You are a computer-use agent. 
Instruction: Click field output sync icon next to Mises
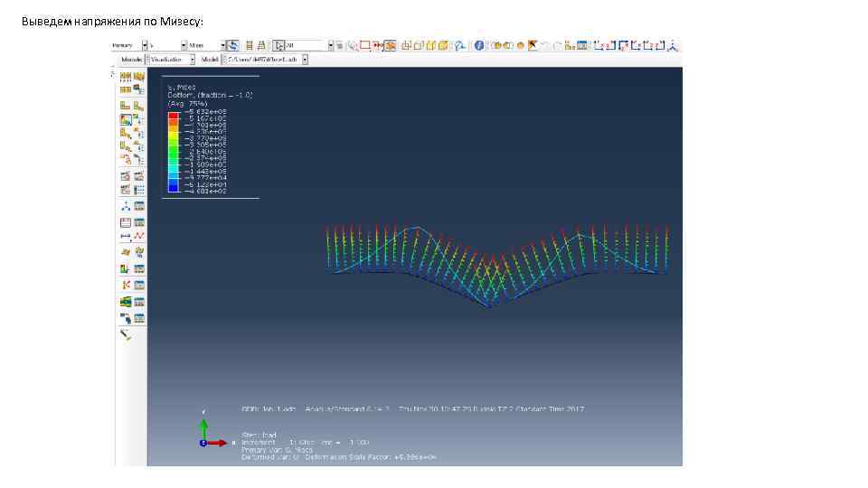point(232,45)
